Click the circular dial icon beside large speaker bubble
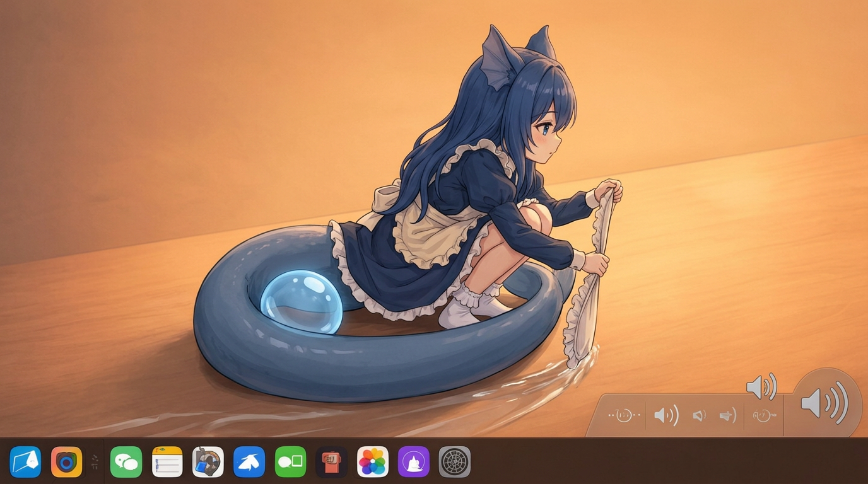Viewport: 868px width, 484px height. tap(763, 416)
